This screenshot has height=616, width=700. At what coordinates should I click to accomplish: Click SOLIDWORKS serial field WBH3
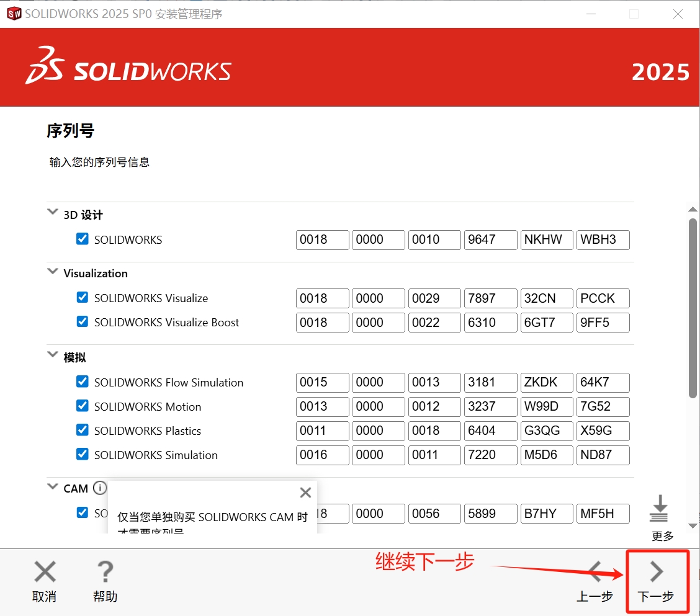pyautogui.click(x=603, y=239)
